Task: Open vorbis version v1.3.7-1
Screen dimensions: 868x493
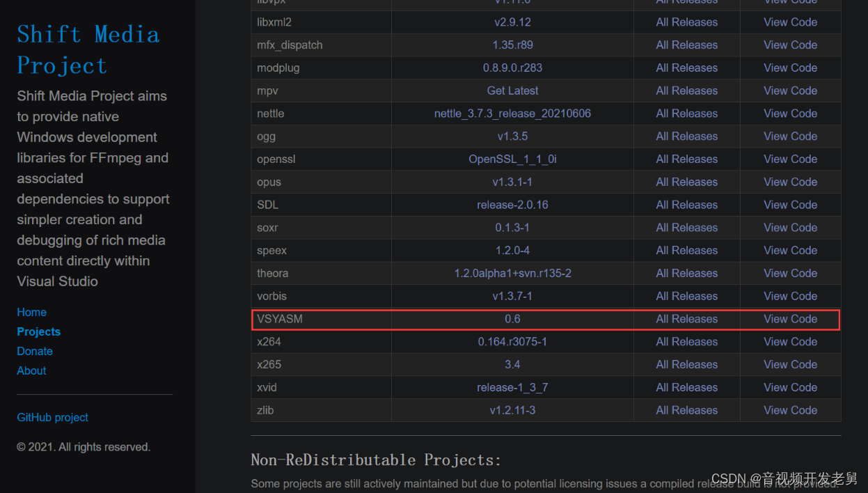Action: tap(513, 297)
